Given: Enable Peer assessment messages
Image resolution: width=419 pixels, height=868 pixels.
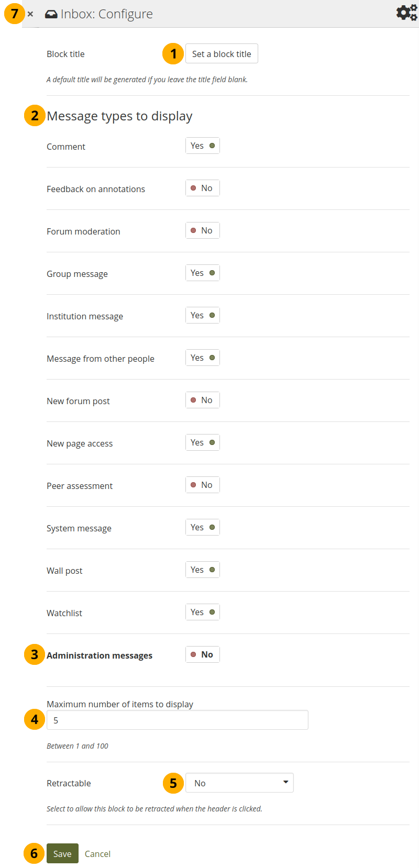Looking at the screenshot, I should pos(203,485).
